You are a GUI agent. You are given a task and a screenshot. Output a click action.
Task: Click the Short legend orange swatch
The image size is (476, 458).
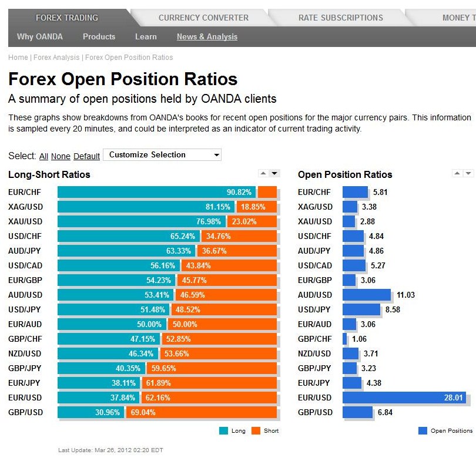pyautogui.click(x=256, y=431)
